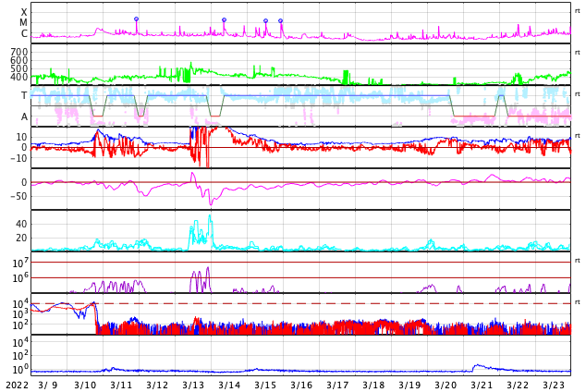The width and height of the screenshot is (586, 392).
Task: Select the 3/9 date label
Action: pyautogui.click(x=48, y=386)
